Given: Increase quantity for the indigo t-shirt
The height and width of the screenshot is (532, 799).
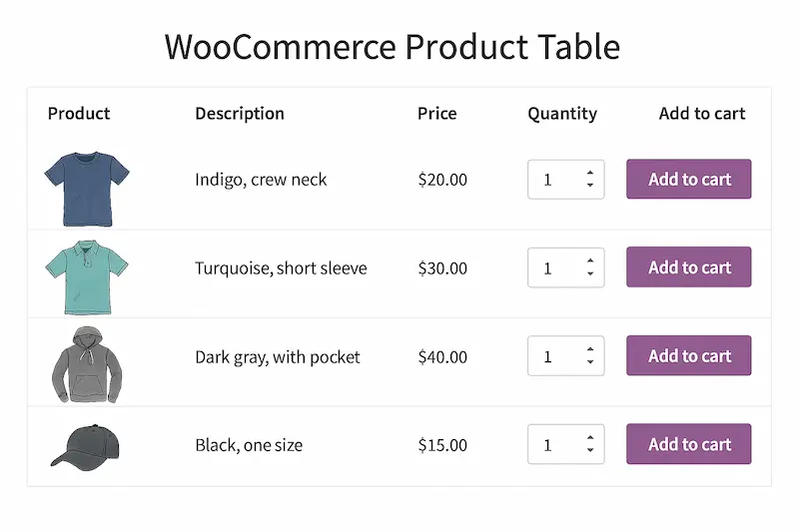Looking at the screenshot, I should tap(590, 173).
